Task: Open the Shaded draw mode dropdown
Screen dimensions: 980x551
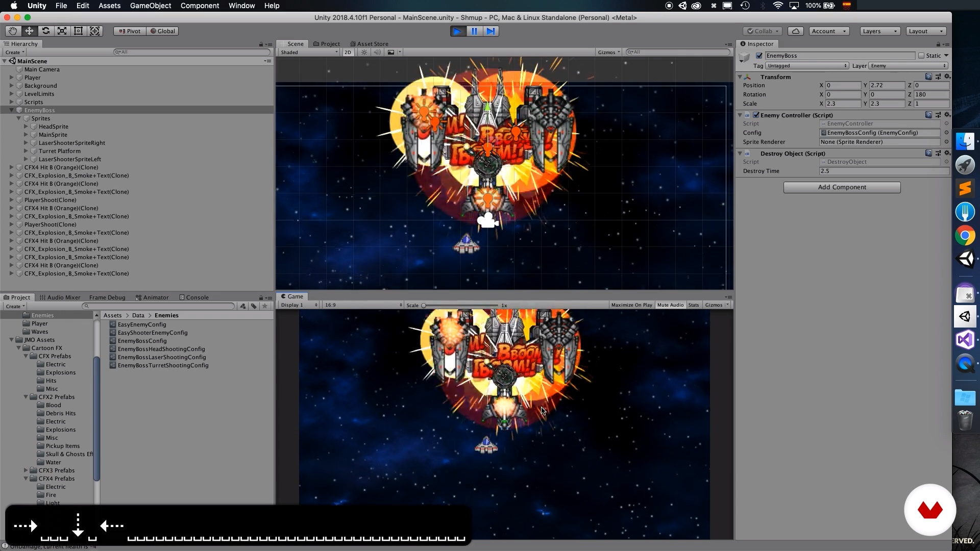Action: pos(309,52)
